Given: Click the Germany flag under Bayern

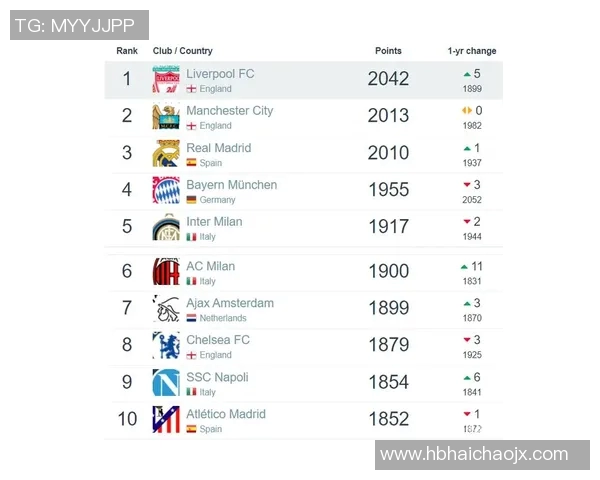Looking at the screenshot, I should [x=191, y=200].
